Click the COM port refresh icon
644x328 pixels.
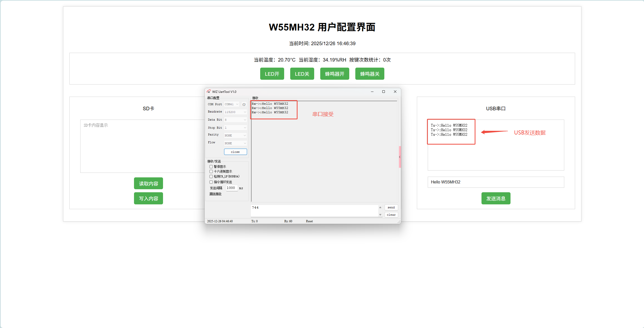tap(244, 104)
